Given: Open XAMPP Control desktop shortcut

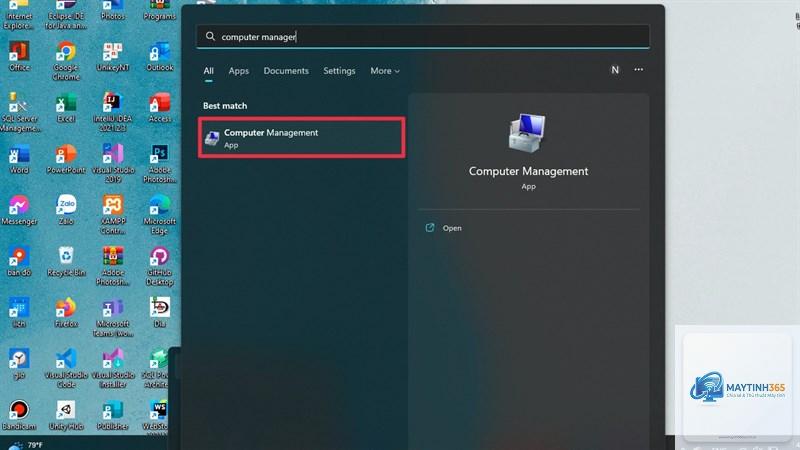Looking at the screenshot, I should [x=113, y=215].
